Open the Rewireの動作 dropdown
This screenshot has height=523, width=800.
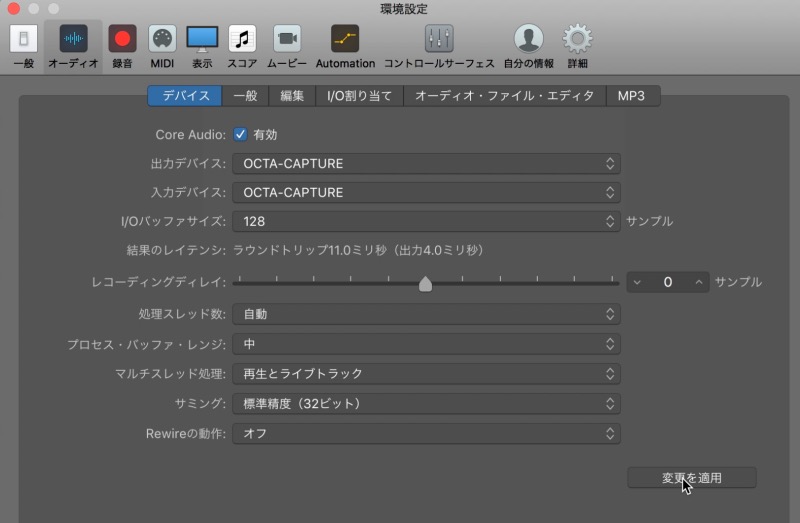pyautogui.click(x=427, y=434)
